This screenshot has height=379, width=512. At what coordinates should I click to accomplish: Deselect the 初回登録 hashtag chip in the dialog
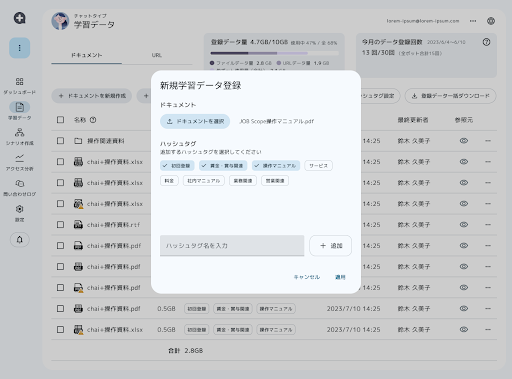[x=177, y=166]
